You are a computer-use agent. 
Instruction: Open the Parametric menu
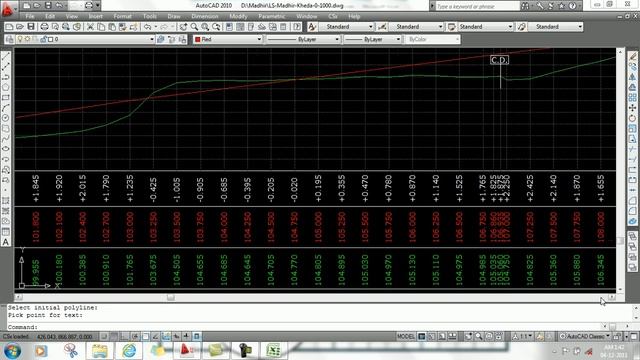coord(272,16)
